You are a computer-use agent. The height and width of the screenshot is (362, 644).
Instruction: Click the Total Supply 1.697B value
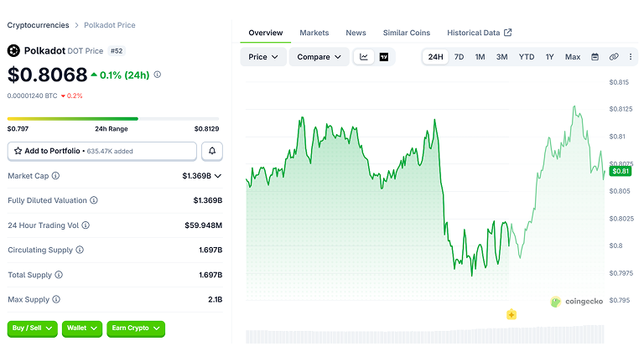pos(210,275)
